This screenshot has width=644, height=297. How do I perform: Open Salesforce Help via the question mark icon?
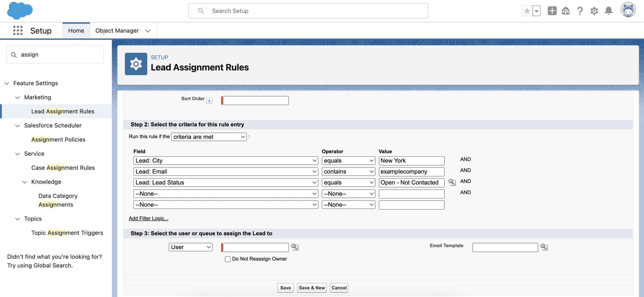[x=580, y=10]
